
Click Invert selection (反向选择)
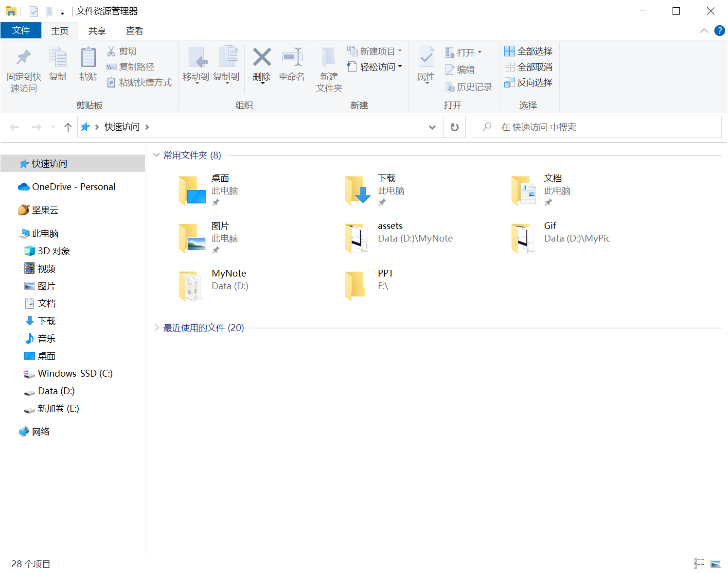pos(529,82)
